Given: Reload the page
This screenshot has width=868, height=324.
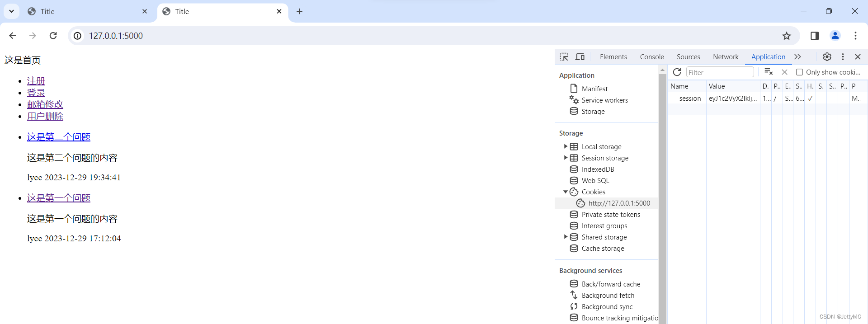Looking at the screenshot, I should tap(53, 36).
